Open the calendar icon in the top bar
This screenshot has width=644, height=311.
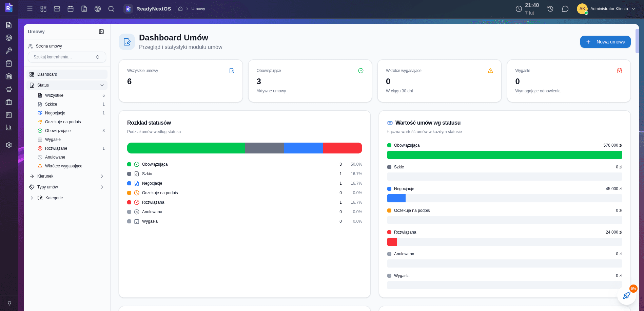(x=71, y=9)
